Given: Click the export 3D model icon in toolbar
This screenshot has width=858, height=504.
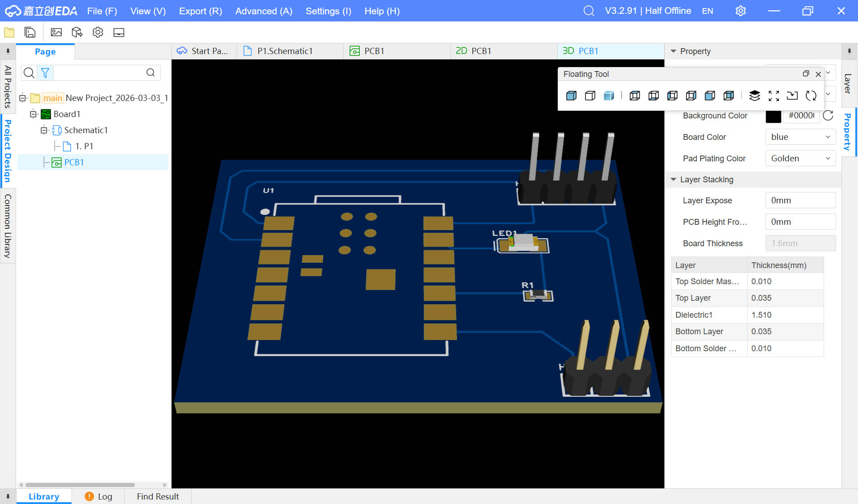Looking at the screenshot, I should click(77, 32).
